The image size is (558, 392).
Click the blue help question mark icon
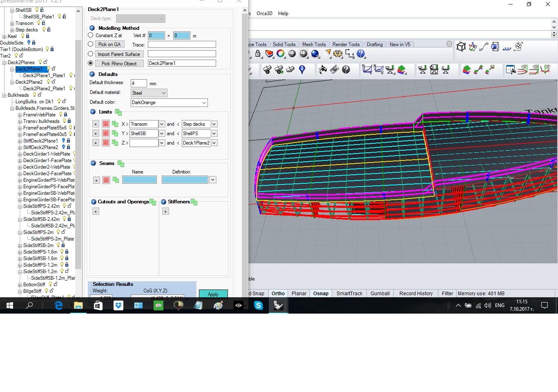tap(361, 53)
